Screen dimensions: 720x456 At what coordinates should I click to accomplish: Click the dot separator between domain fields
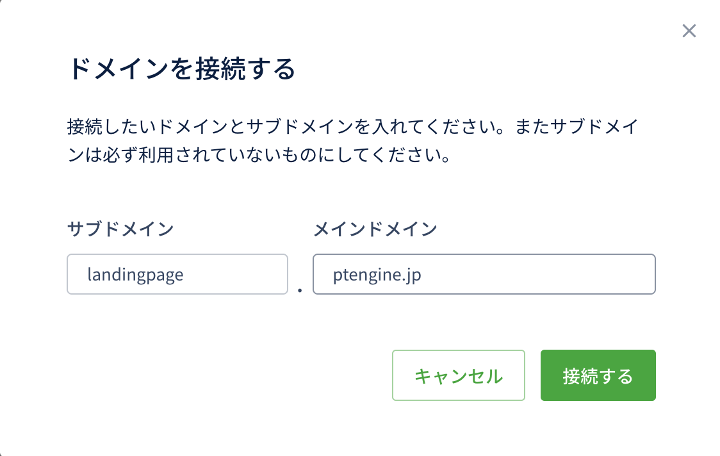tap(300, 290)
